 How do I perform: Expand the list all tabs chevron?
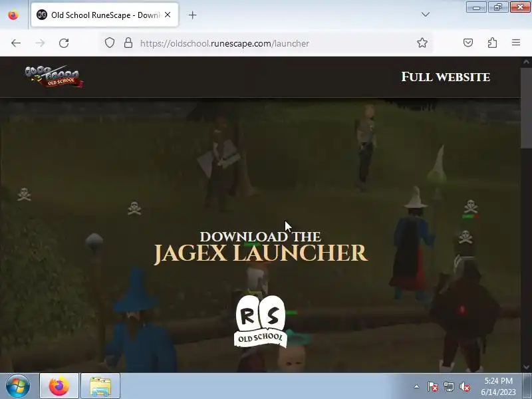coord(425,15)
